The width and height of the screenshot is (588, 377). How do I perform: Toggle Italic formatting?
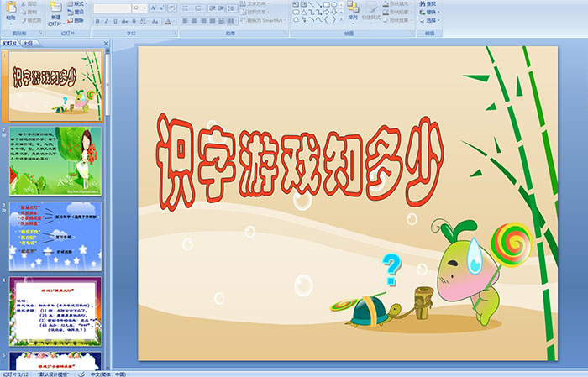click(x=106, y=21)
